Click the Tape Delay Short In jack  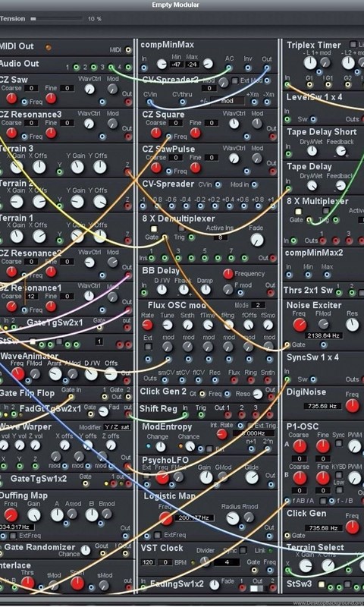(287, 154)
